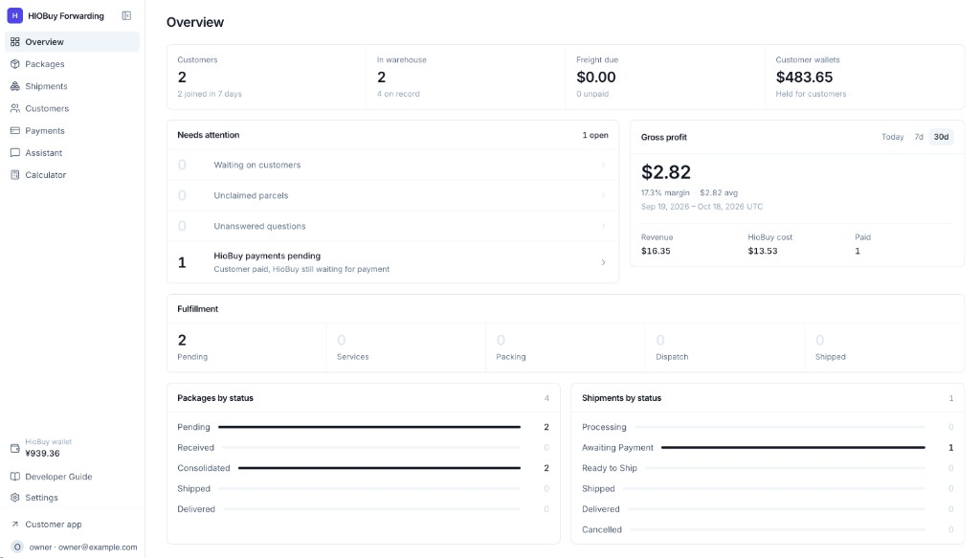Viewport: 980px width, 558px height.
Task: Open the Unanswered questions item
Action: [x=393, y=226]
